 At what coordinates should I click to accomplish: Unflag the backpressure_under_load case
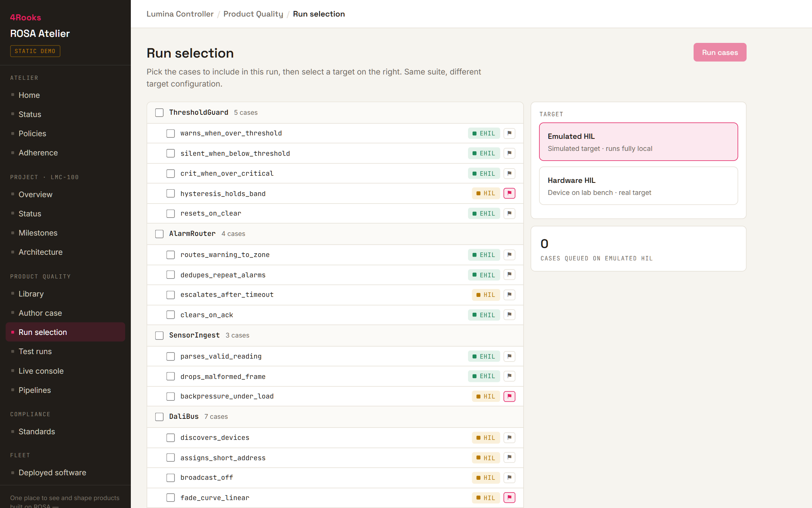(509, 396)
